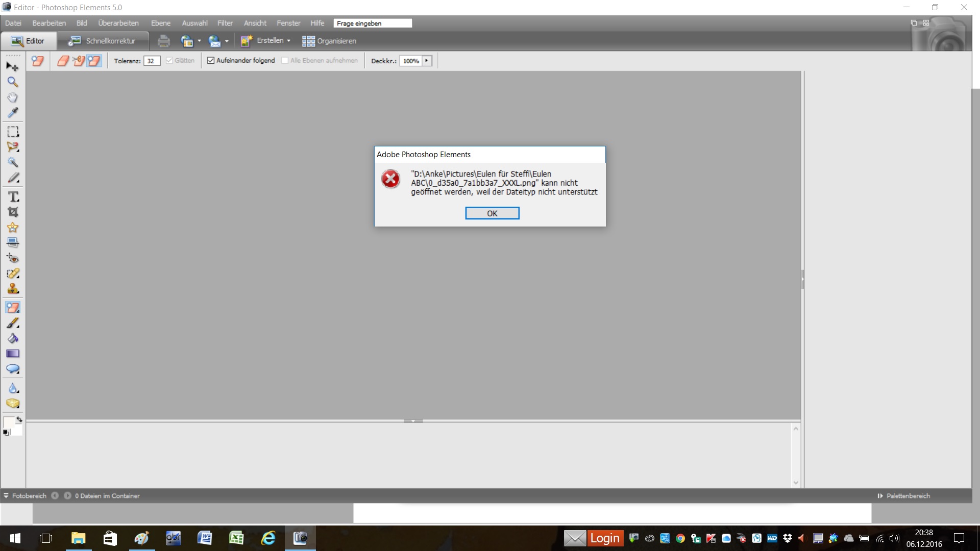Toggle the Glätten checkbox
The height and width of the screenshot is (551, 980).
click(x=169, y=60)
